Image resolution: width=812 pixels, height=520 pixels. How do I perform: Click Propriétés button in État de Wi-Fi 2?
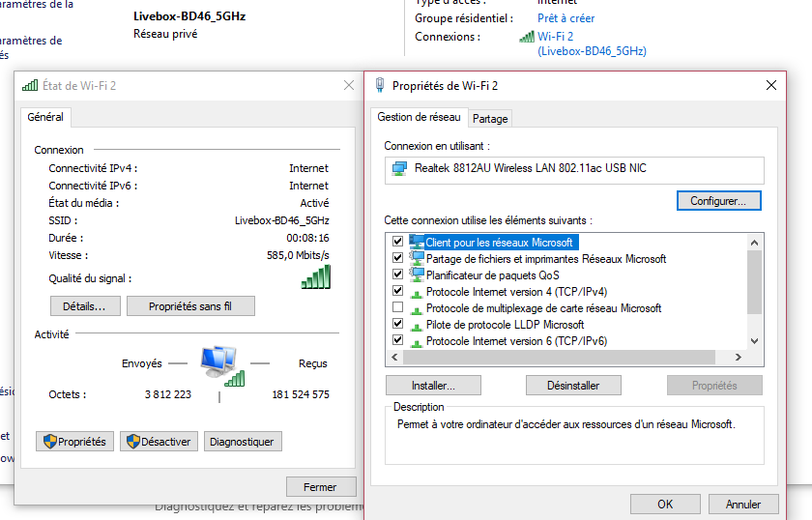coord(74,442)
